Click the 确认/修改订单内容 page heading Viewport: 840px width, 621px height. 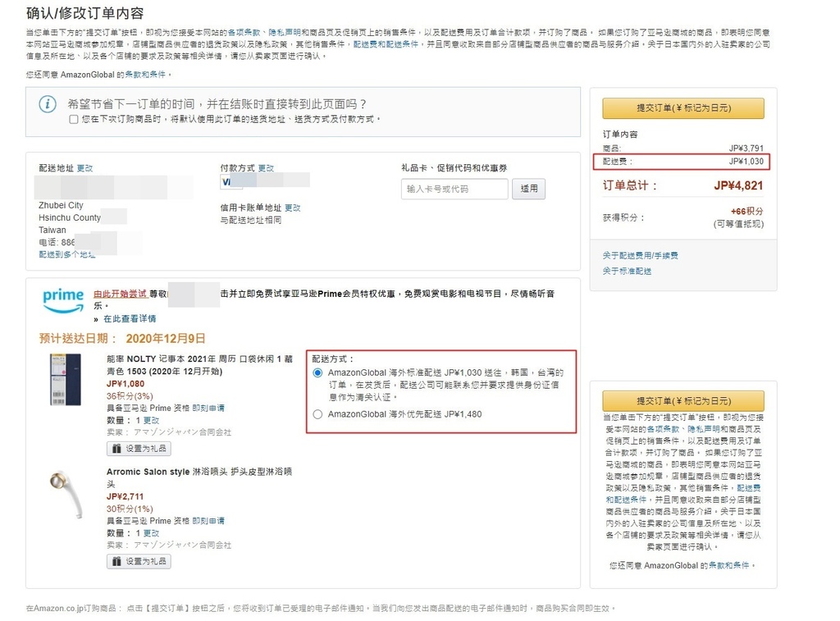point(84,13)
